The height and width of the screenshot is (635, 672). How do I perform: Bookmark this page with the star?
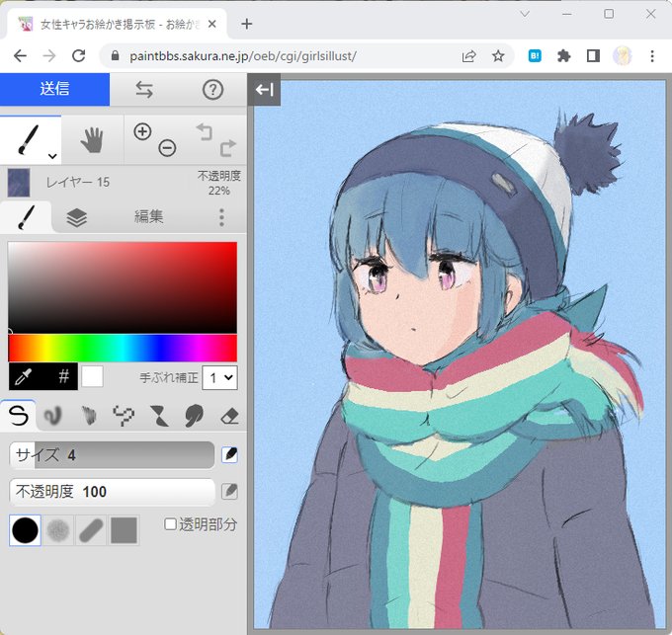pyautogui.click(x=498, y=56)
